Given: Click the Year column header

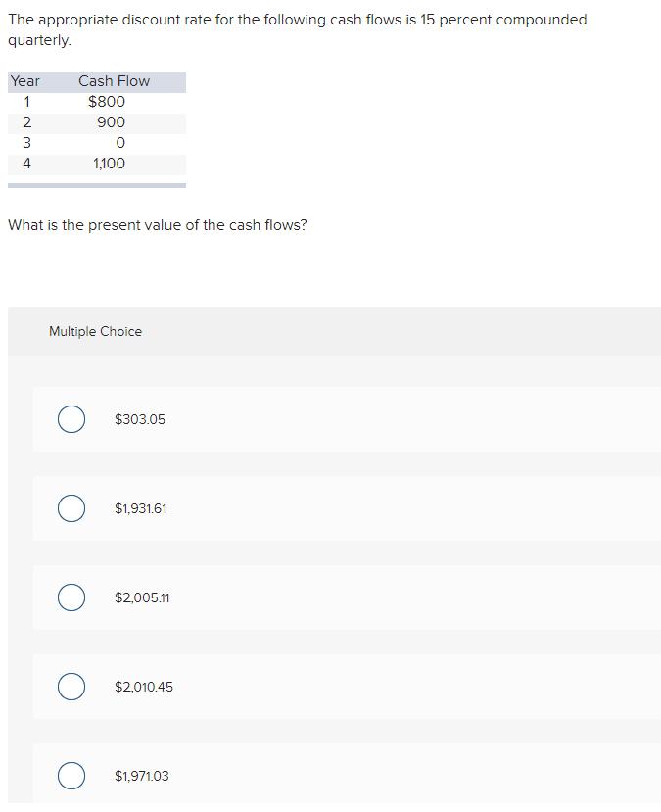Looking at the screenshot, I should pos(24,81).
